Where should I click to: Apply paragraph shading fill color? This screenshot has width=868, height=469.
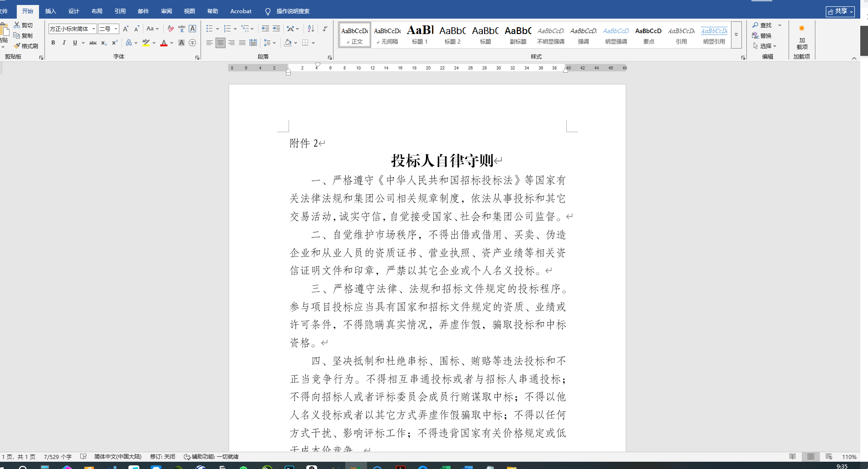(x=288, y=43)
